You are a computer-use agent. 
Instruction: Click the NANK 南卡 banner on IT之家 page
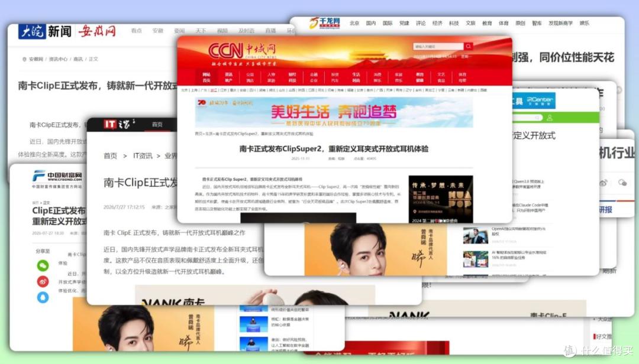pyautogui.click(x=254, y=295)
